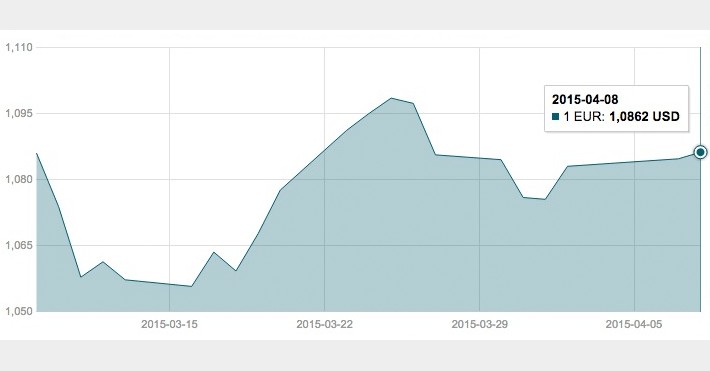
Task: Click the 2015-03-29 x-axis date label
Action: (480, 324)
